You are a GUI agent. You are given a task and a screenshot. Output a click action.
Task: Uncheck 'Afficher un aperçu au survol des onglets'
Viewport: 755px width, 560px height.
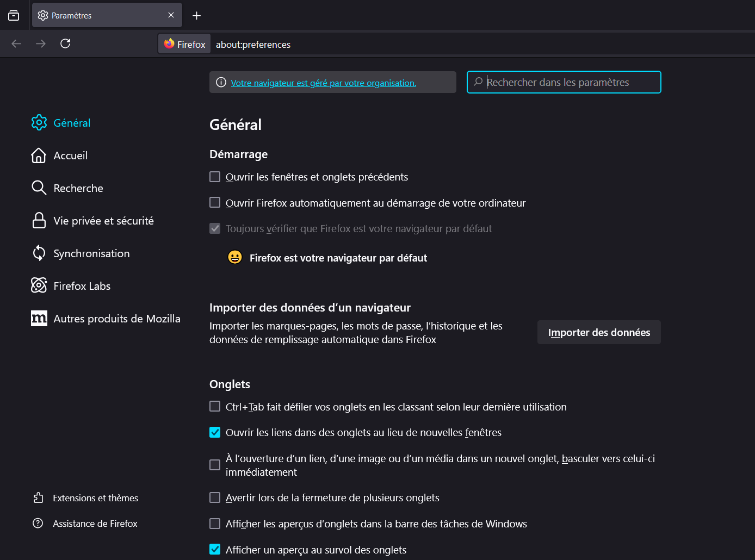point(215,550)
